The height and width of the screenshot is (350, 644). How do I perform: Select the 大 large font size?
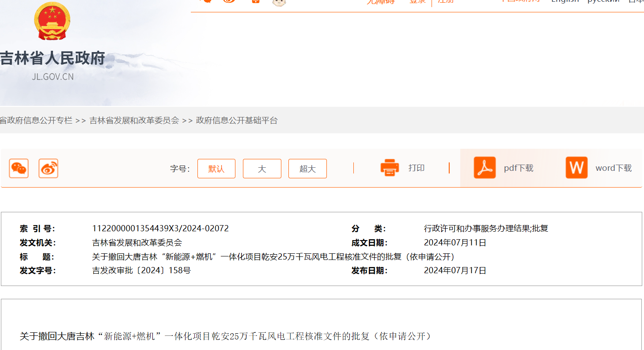(x=261, y=168)
